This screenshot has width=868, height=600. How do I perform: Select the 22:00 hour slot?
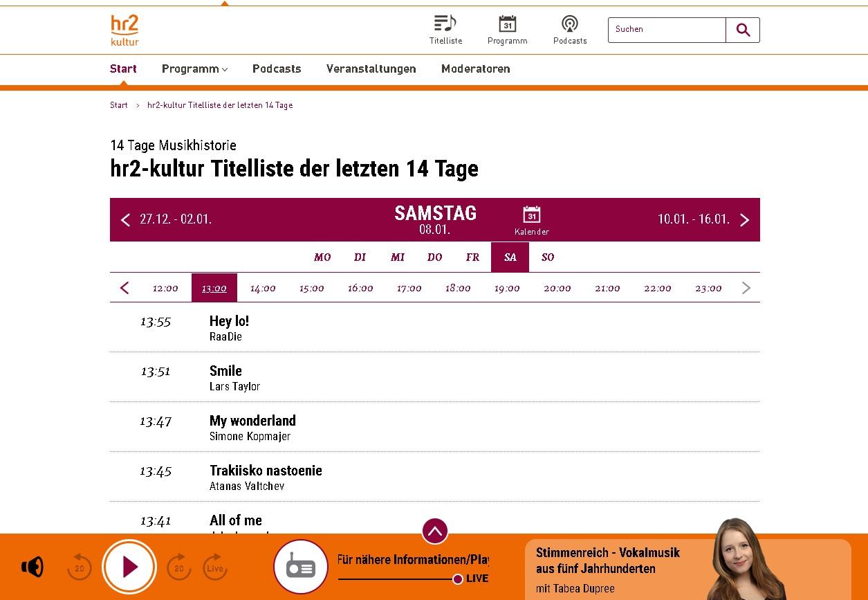pos(658,288)
